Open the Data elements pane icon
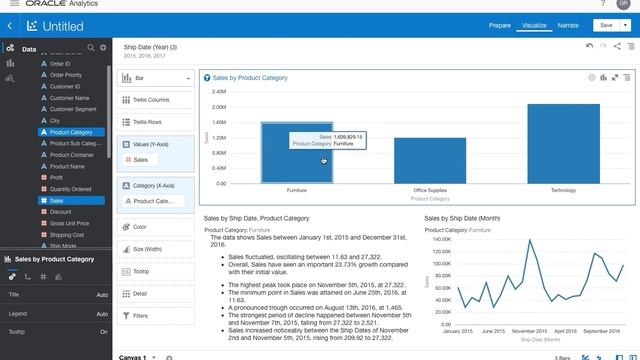This screenshot has height=360, width=640. 10,48
